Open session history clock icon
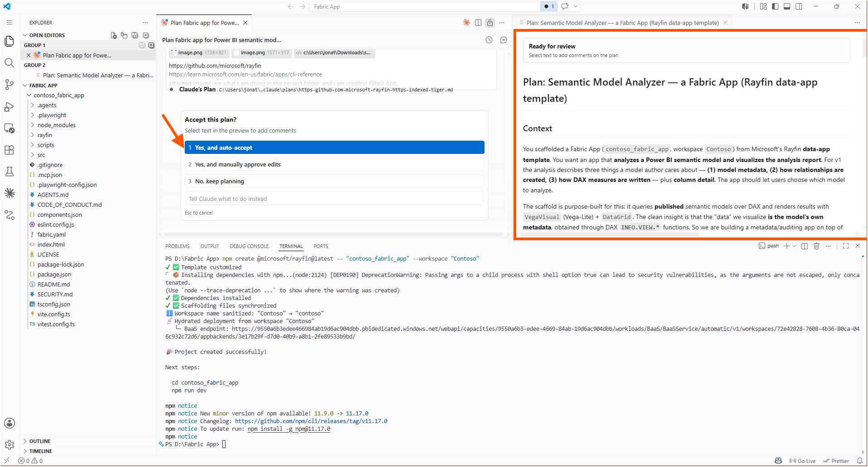868x467 pixels. pyautogui.click(x=489, y=40)
